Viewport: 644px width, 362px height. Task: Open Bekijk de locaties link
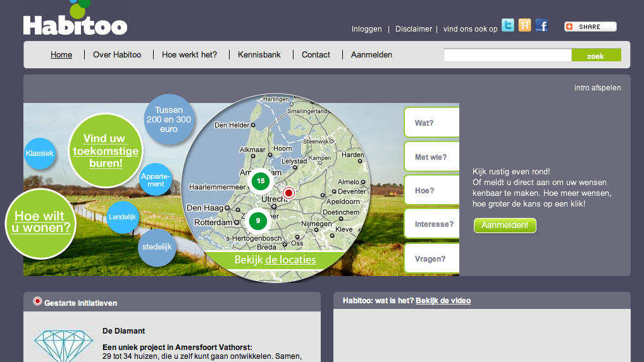tap(275, 260)
